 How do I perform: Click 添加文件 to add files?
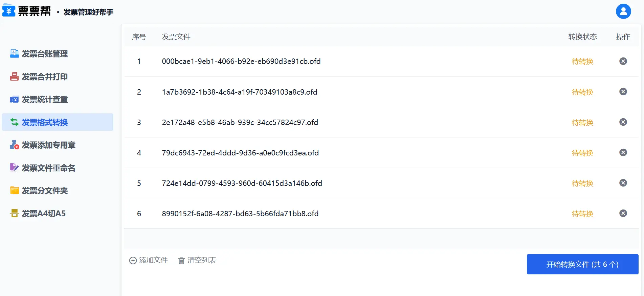[x=149, y=260]
